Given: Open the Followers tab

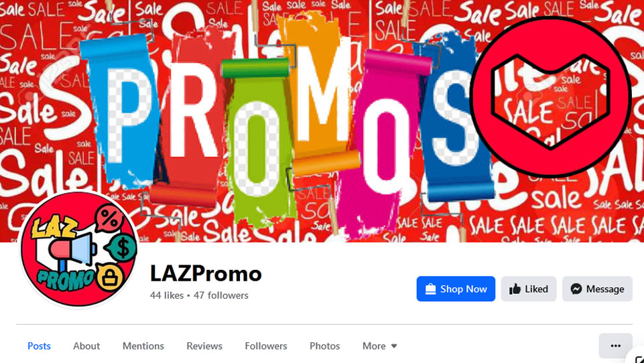Looking at the screenshot, I should (x=266, y=346).
